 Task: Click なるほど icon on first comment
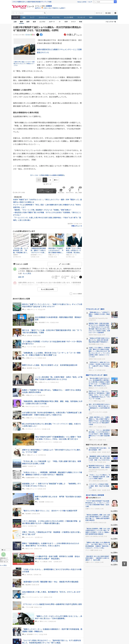[63, 277]
